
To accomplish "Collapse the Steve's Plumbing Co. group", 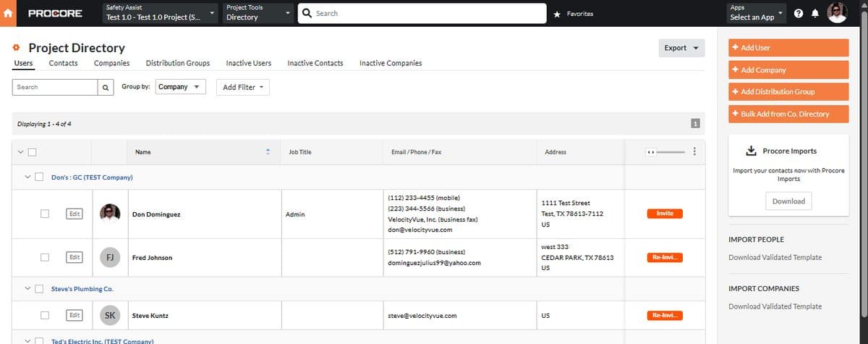I will (x=28, y=289).
